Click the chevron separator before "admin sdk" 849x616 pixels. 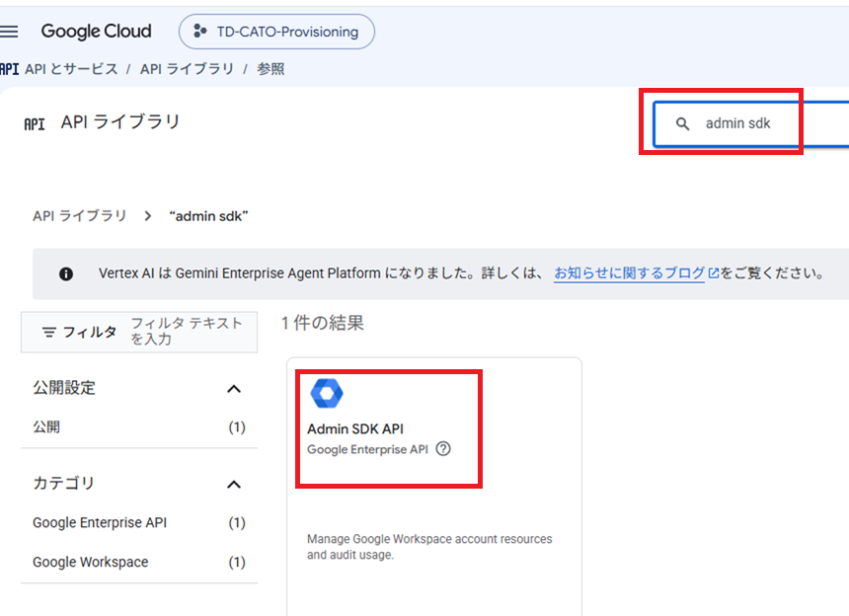[148, 216]
